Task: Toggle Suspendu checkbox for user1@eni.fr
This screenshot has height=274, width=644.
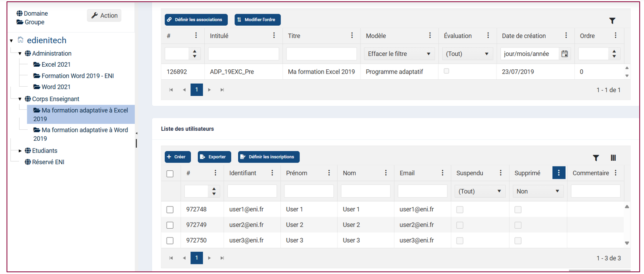Action: tap(460, 210)
